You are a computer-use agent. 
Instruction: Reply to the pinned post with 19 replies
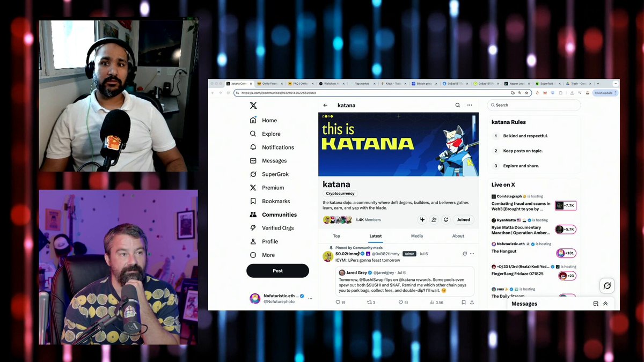[x=340, y=302]
